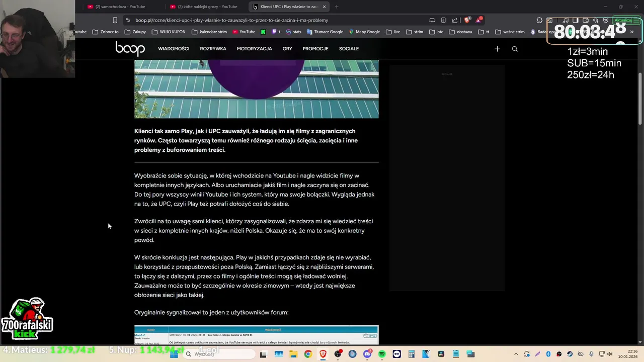
Task: Open Windows Start menu
Action: 174,354
